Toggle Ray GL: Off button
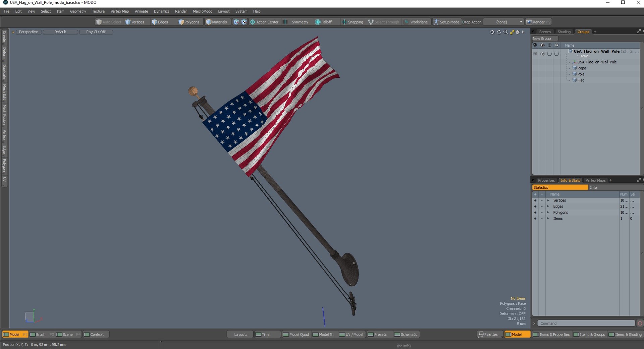644x349 pixels. pos(96,32)
